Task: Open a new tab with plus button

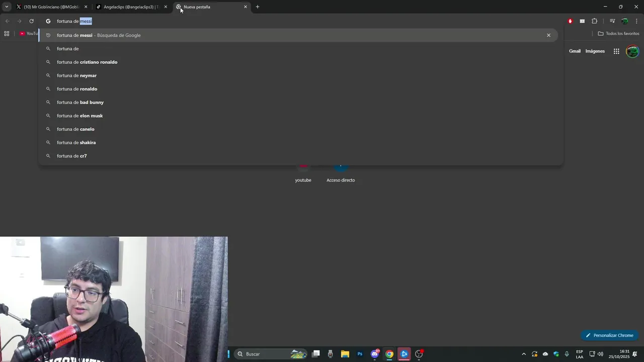Action: 258,7
